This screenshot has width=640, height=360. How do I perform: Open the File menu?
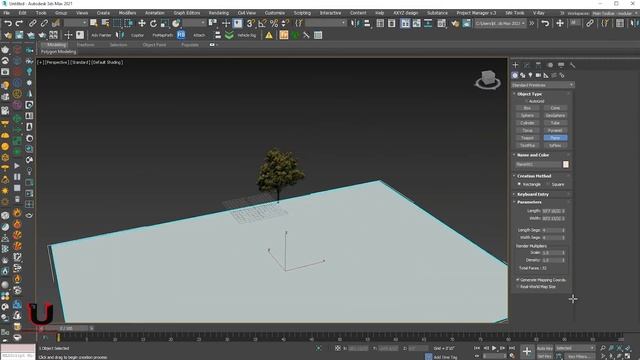(7, 13)
